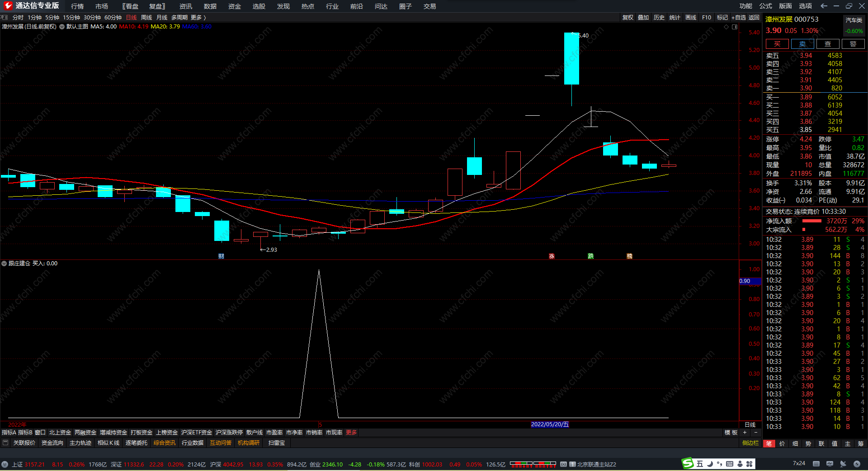Viewport: 868px width, 471px height.
Task: Click the zoom out minus button
Action: [755, 433]
